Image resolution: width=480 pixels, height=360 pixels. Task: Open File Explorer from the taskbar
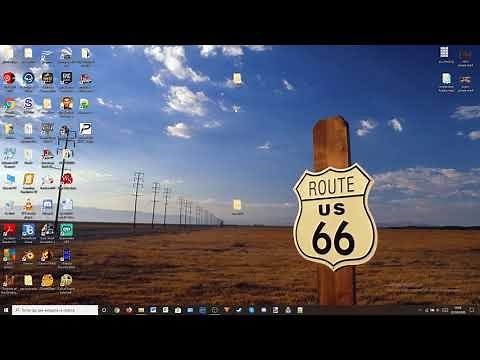click(141, 310)
